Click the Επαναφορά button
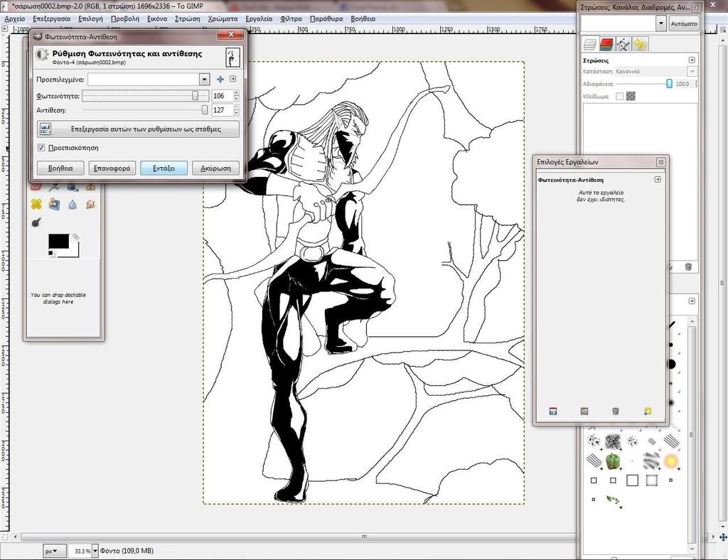The image size is (728, 560). pos(112,168)
